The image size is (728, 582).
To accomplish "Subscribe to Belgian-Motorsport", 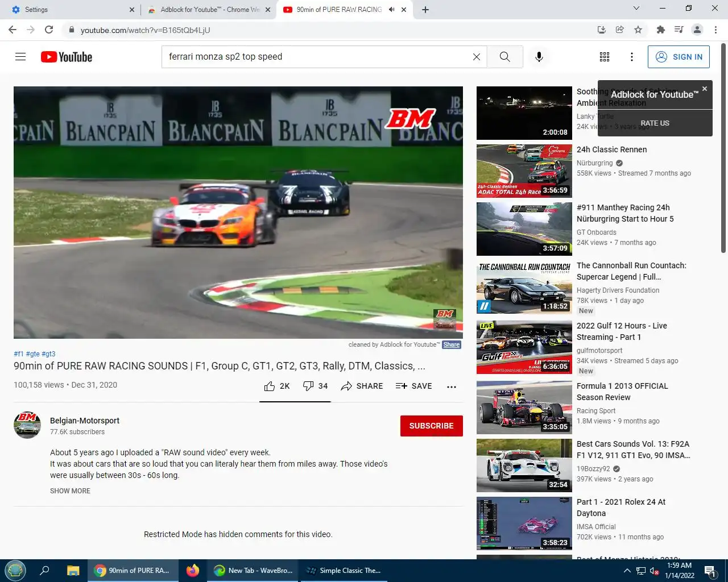I will click(432, 426).
